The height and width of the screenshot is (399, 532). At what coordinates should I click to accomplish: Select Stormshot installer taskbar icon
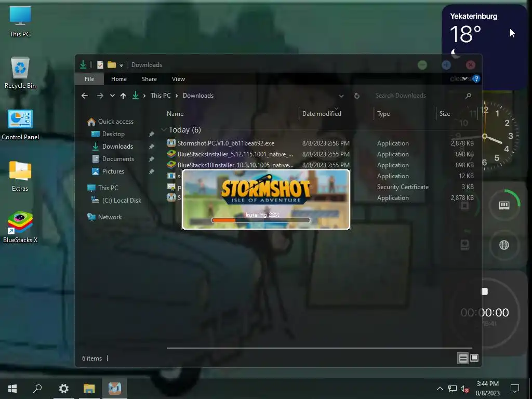point(115,388)
